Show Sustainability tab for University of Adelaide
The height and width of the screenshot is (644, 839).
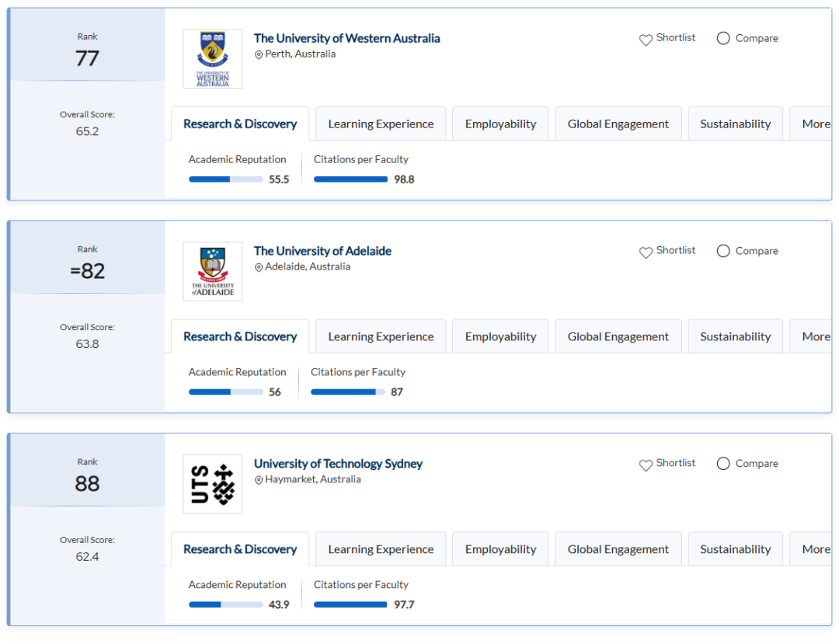tap(736, 337)
